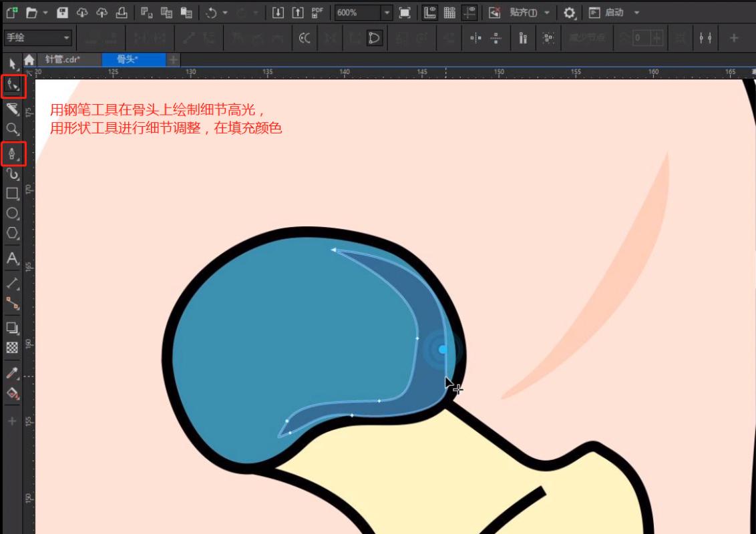
Task: Click the Select All Nodes icon
Action: click(548, 37)
